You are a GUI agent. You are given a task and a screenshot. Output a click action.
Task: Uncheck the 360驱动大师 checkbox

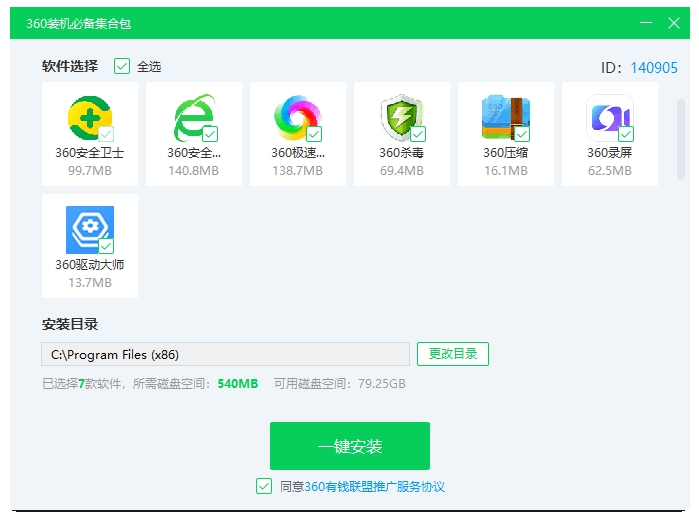(x=106, y=246)
